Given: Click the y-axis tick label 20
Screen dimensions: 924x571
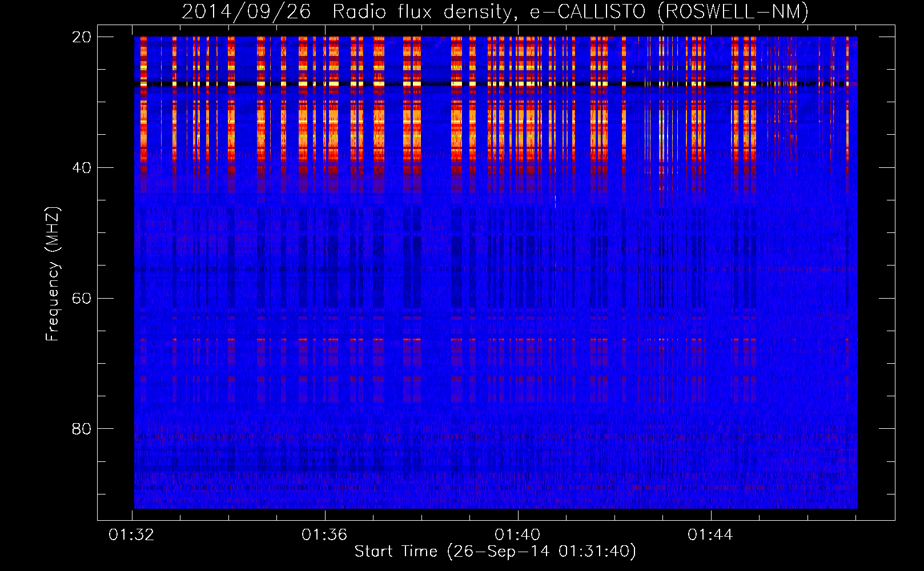Looking at the screenshot, I should pyautogui.click(x=82, y=37).
